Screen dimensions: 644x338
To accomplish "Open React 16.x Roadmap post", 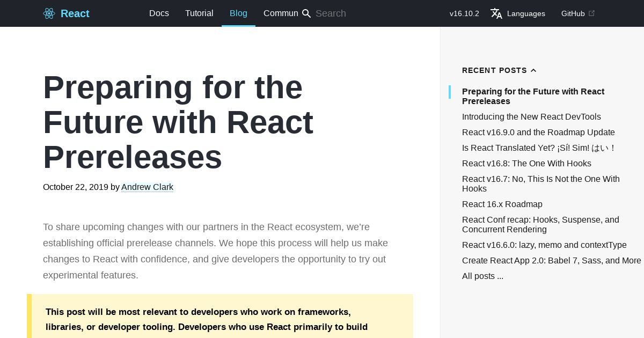I will (502, 204).
